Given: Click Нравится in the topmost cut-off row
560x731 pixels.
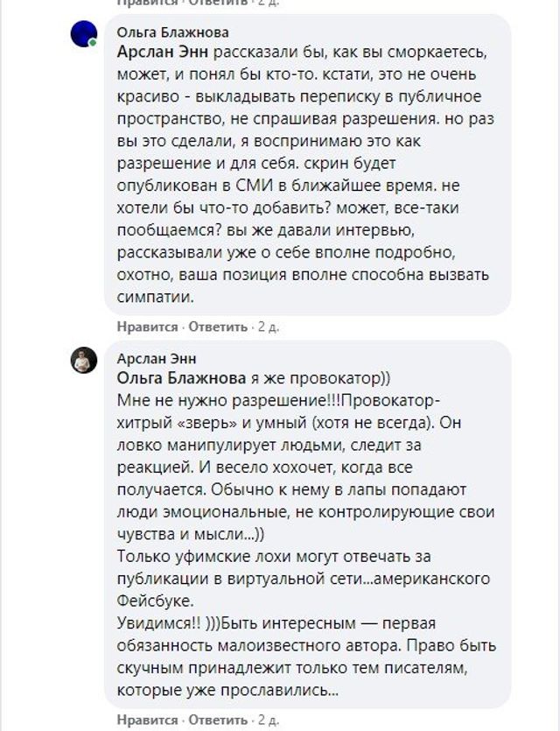Looking at the screenshot, I should click(x=147, y=3).
